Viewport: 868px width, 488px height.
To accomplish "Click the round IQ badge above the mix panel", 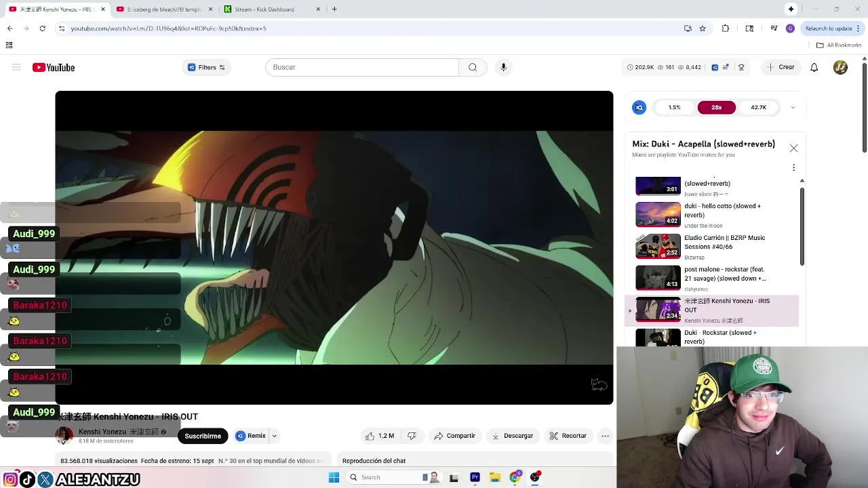I will click(639, 107).
